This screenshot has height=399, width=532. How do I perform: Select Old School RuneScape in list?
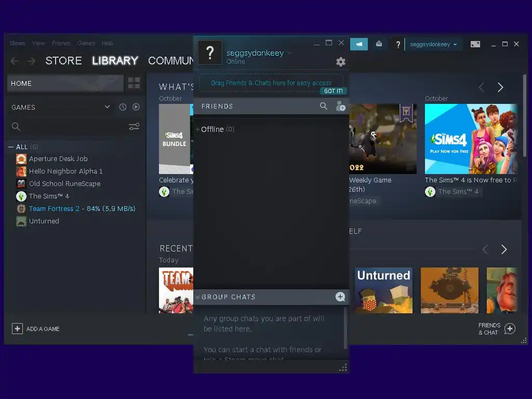(65, 184)
